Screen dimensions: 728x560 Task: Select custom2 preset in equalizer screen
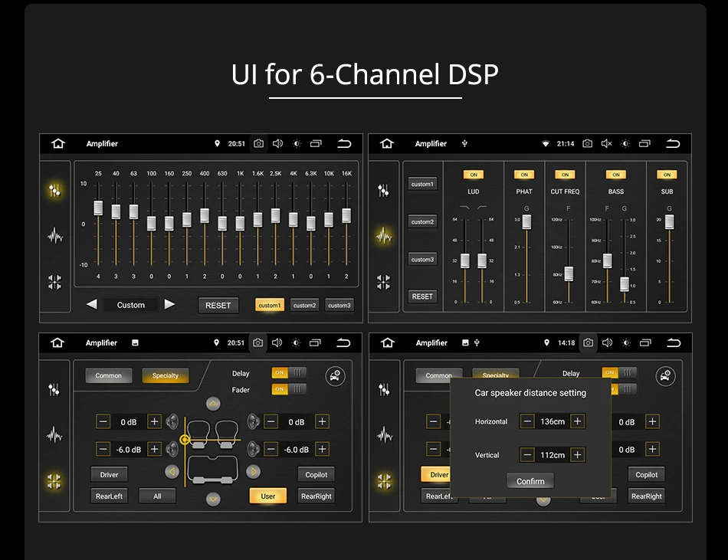[304, 306]
